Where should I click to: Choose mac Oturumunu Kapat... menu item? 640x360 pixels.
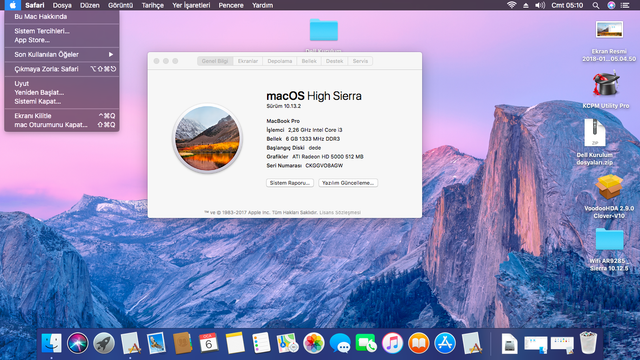(x=62, y=125)
